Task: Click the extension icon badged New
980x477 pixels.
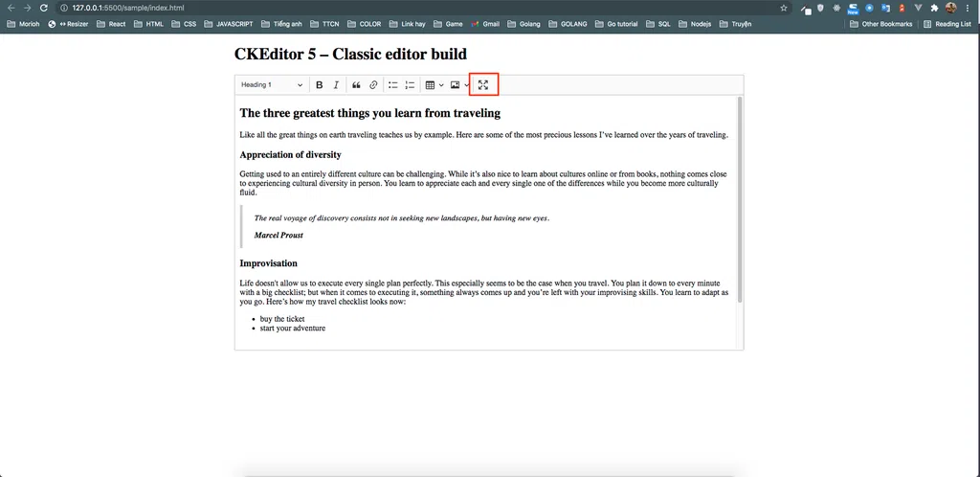Action: (853, 9)
